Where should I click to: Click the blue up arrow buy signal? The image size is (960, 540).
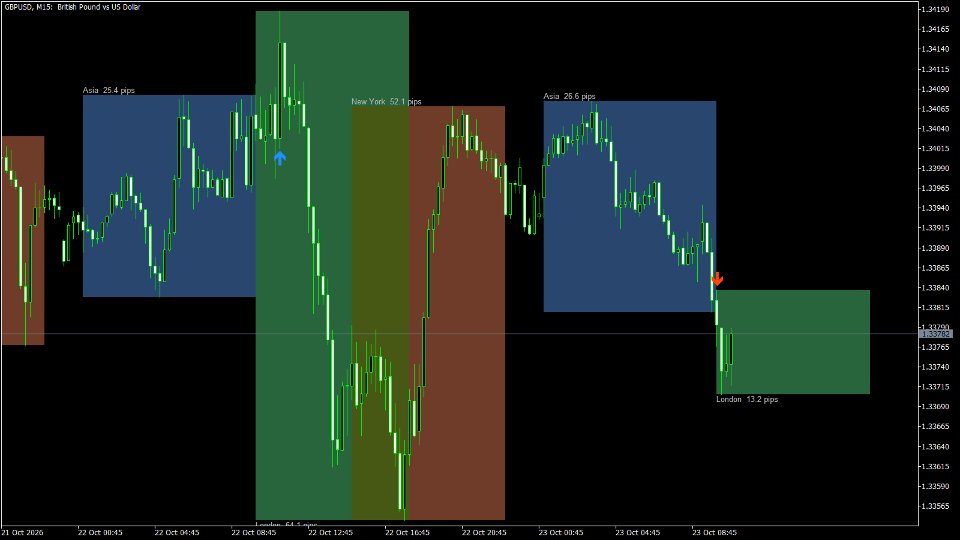pyautogui.click(x=280, y=159)
